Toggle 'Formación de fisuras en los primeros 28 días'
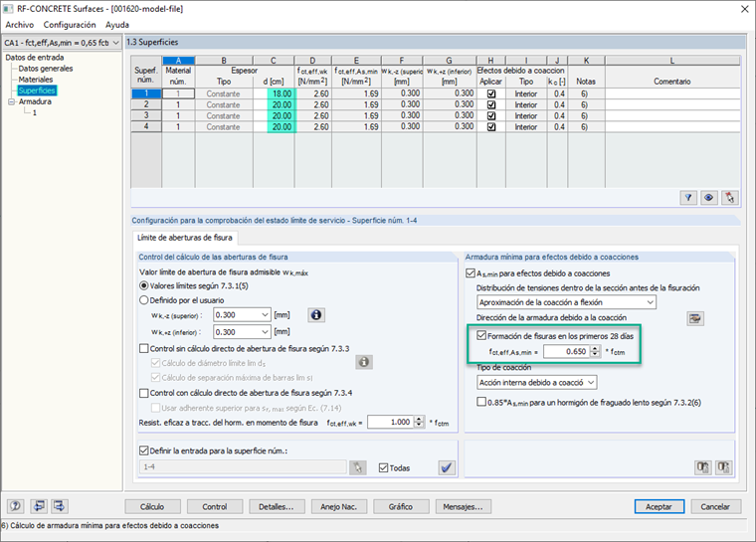 (481, 335)
